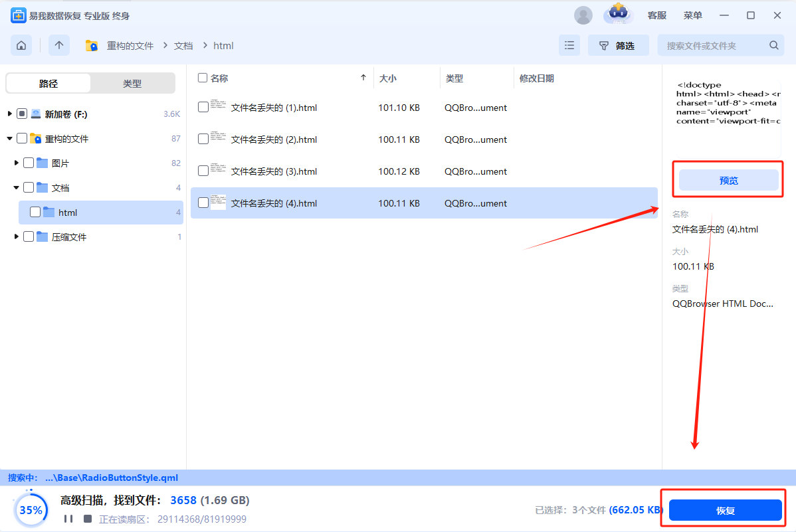Click the 图片 folder icon
This screenshot has height=532, width=796.
[42, 163]
